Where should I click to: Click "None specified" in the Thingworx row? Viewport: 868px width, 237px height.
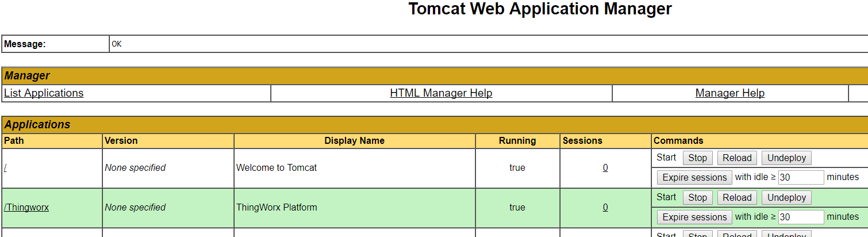point(135,208)
